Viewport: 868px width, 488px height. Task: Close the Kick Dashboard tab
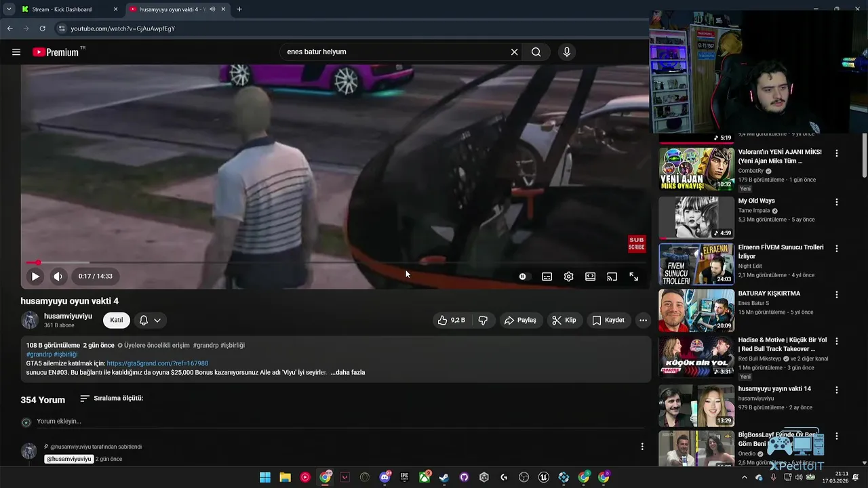click(115, 9)
